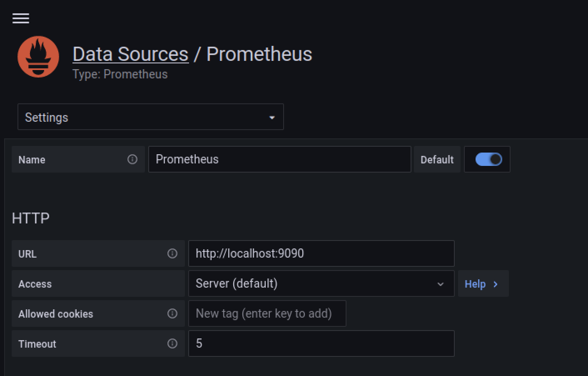Click the Name input field
This screenshot has height=376, width=588.
[x=279, y=159]
